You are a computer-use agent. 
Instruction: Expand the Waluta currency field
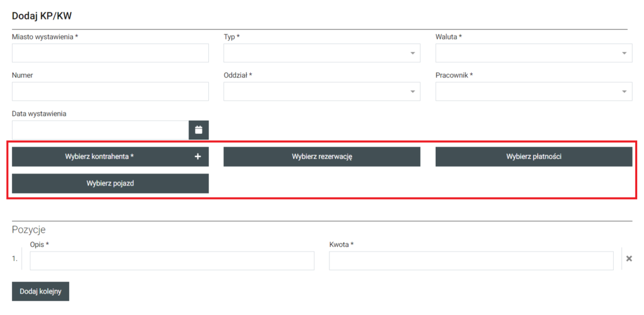(527, 53)
